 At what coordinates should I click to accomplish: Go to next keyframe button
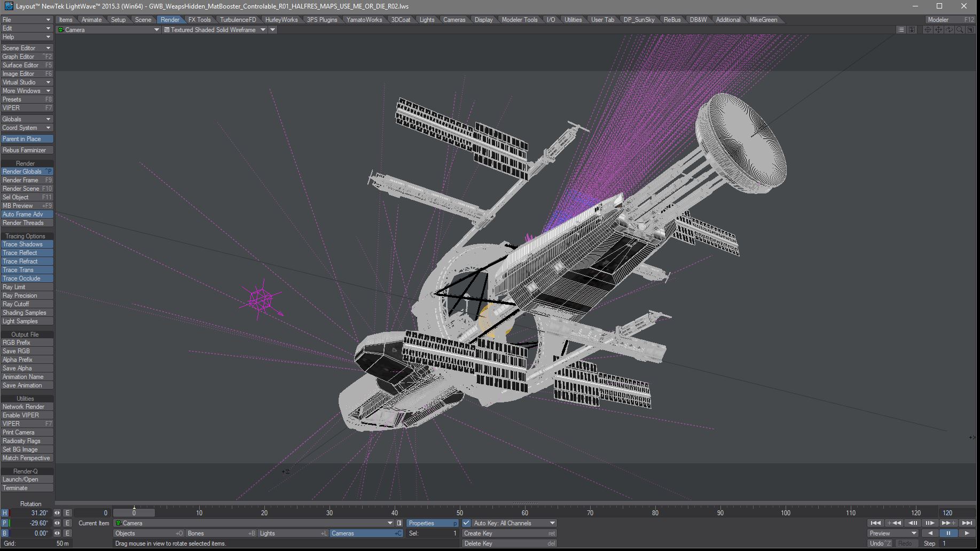(x=948, y=523)
